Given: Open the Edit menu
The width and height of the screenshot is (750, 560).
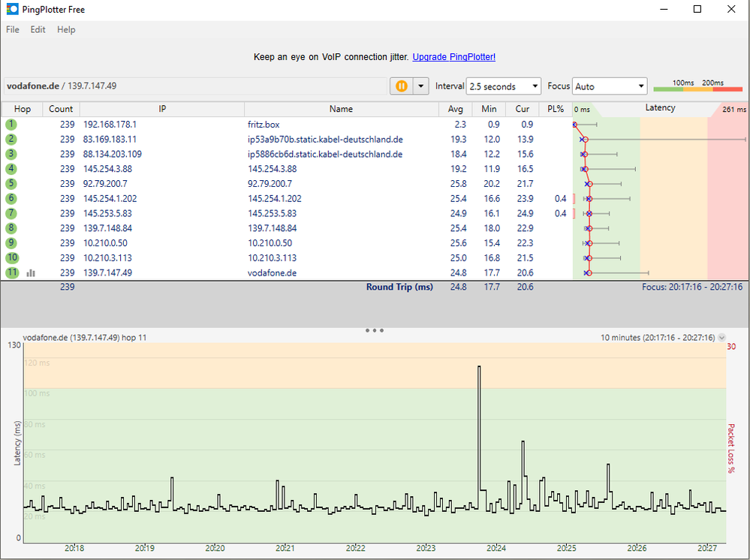Looking at the screenshot, I should [38, 30].
